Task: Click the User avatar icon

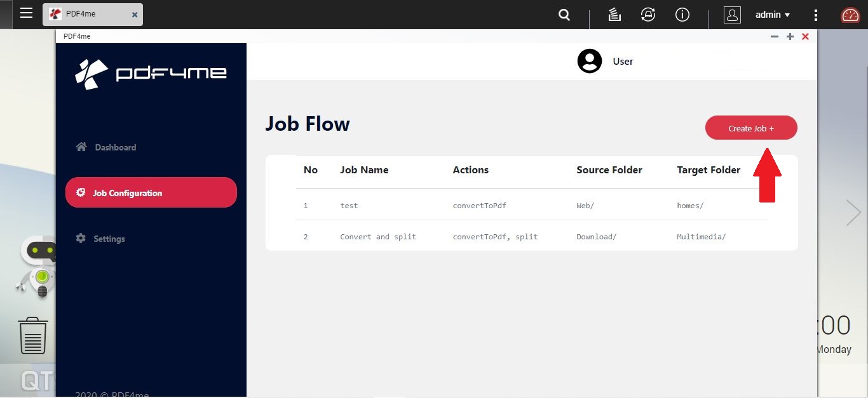Action: tap(590, 61)
